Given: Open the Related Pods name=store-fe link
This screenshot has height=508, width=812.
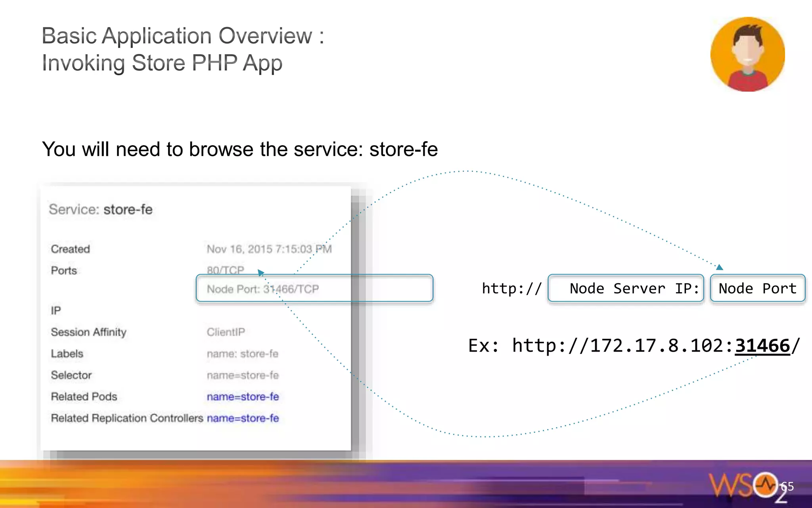Looking at the screenshot, I should pyautogui.click(x=243, y=396).
